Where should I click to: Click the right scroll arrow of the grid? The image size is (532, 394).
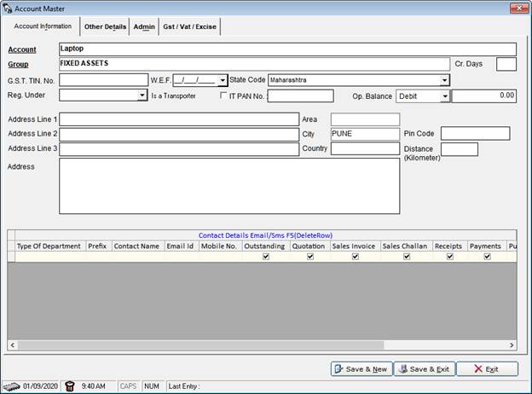point(512,345)
